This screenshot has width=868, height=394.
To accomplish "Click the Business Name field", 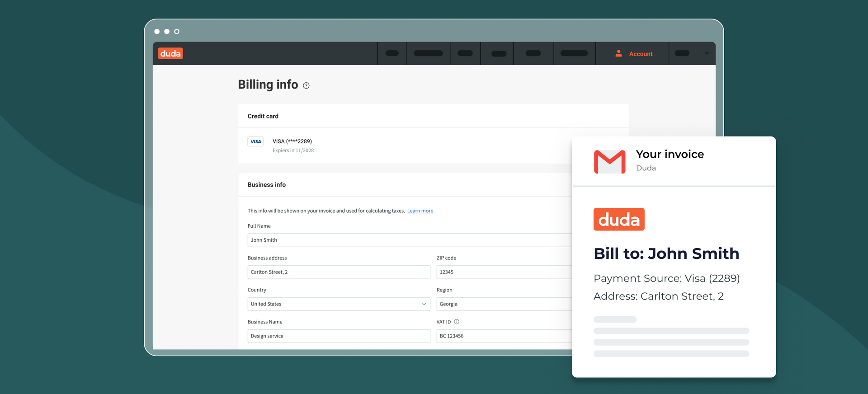I will 339,336.
